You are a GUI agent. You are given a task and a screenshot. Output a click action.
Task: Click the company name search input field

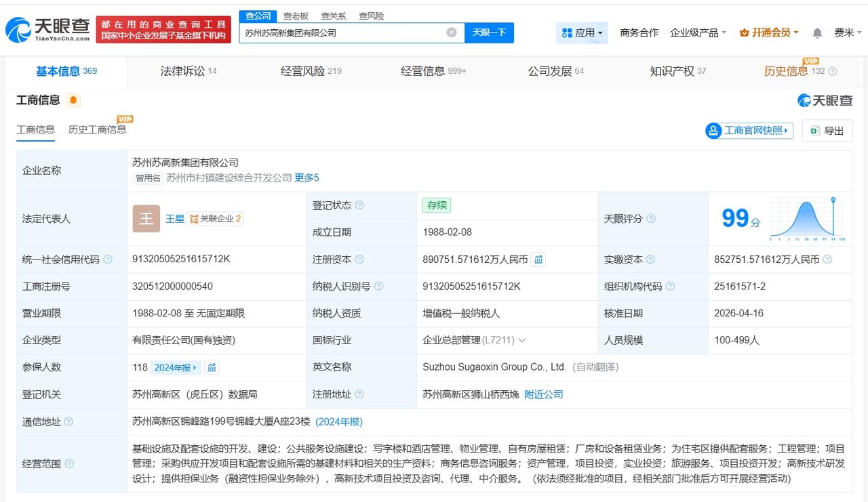[342, 33]
